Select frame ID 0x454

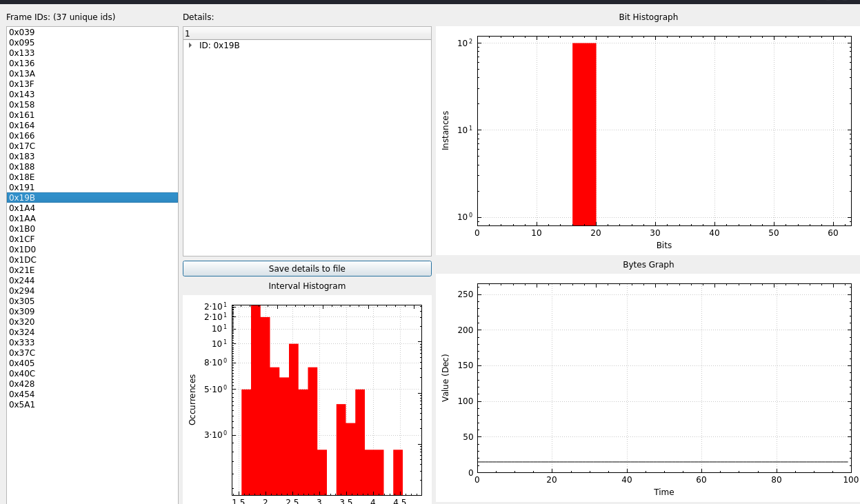22,394
